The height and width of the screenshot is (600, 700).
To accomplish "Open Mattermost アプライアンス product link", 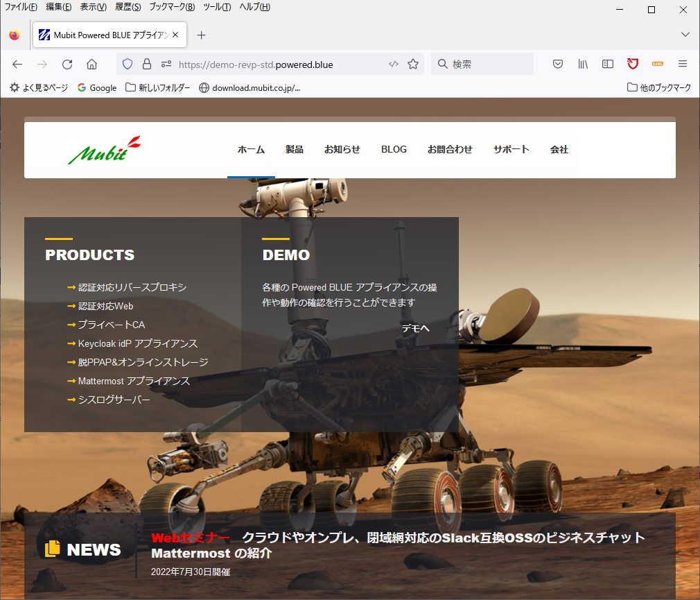I will click(x=134, y=381).
